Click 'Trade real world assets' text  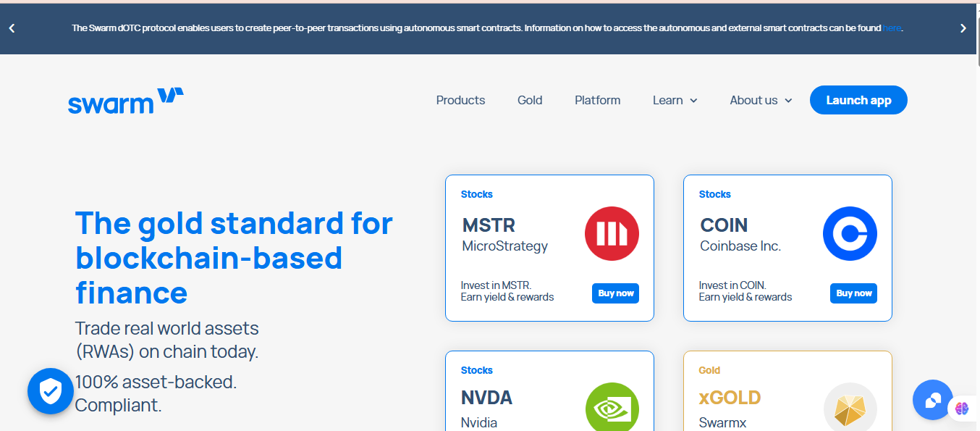(166, 328)
